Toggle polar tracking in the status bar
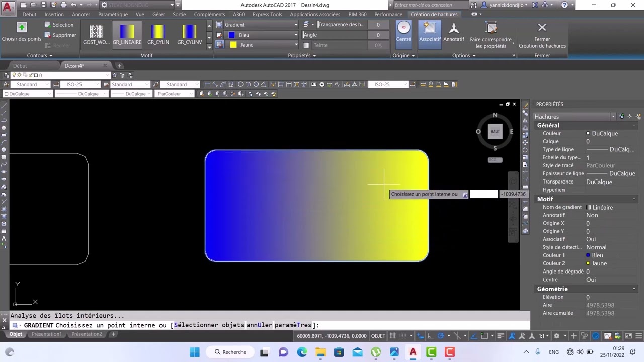644x362 pixels. (441, 336)
